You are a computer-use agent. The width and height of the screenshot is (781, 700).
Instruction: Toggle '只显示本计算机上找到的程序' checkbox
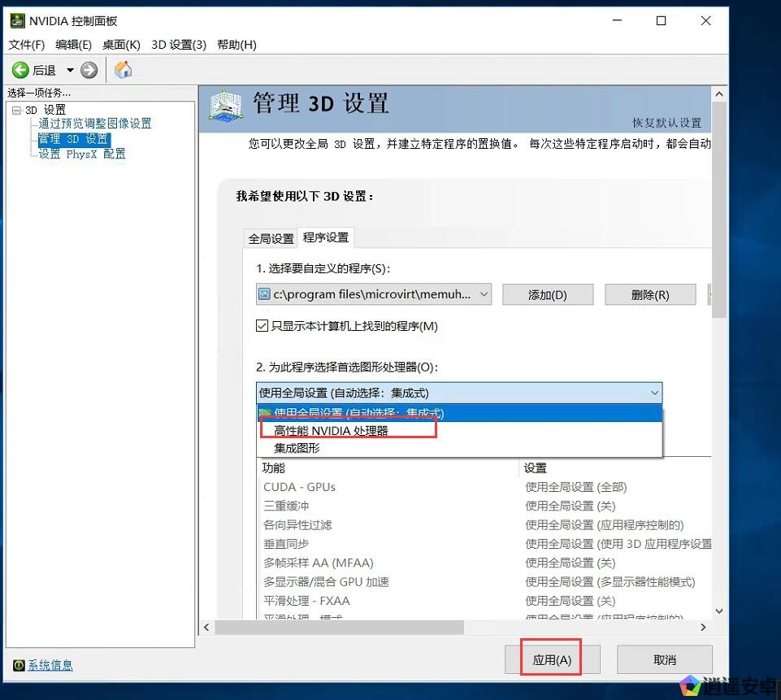coord(263,326)
